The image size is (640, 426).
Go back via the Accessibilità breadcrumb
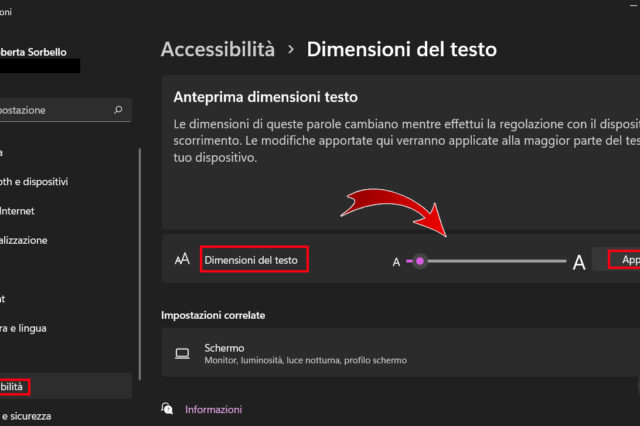pyautogui.click(x=217, y=49)
